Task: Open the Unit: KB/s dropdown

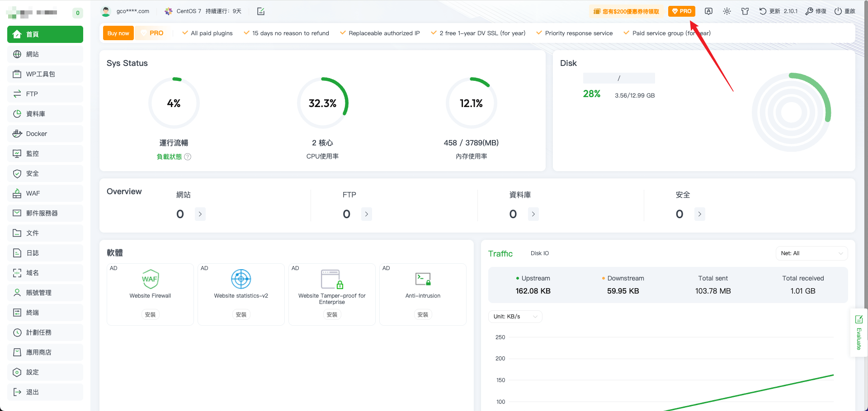Action: click(515, 317)
